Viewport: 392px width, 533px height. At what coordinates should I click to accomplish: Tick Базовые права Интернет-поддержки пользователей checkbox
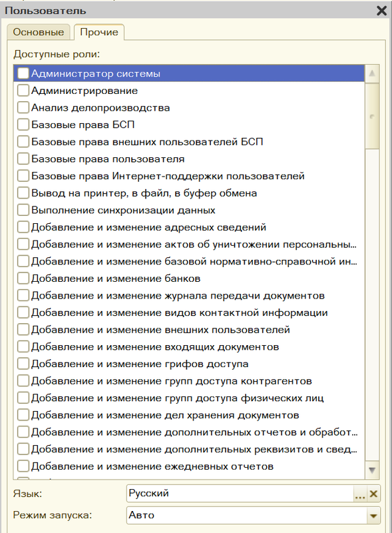pyautogui.click(x=23, y=176)
